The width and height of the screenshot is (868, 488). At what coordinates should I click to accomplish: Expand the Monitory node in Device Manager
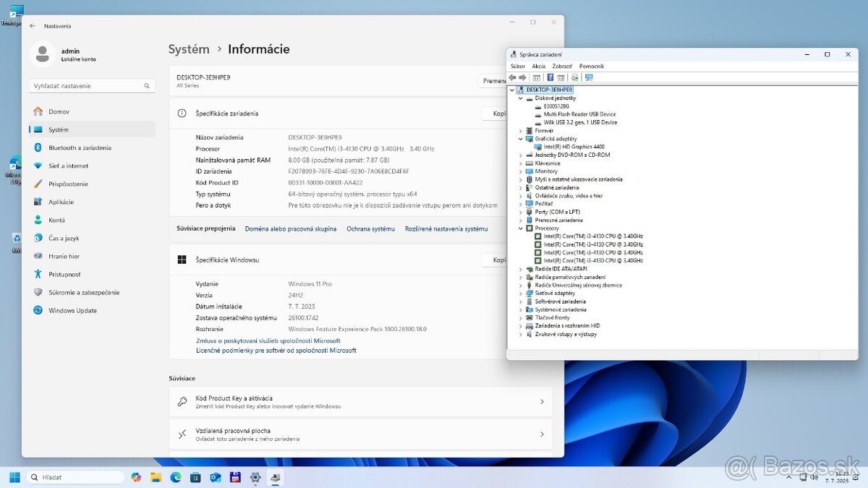(x=519, y=171)
